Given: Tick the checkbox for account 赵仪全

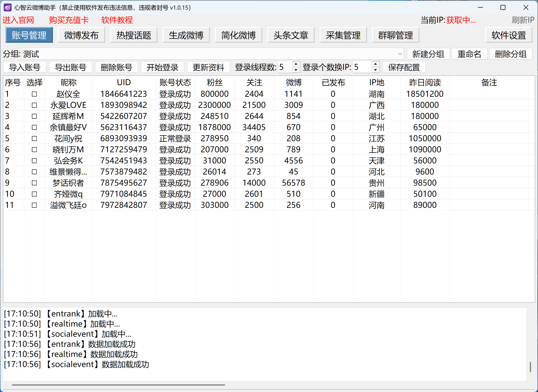Looking at the screenshot, I should [34, 94].
